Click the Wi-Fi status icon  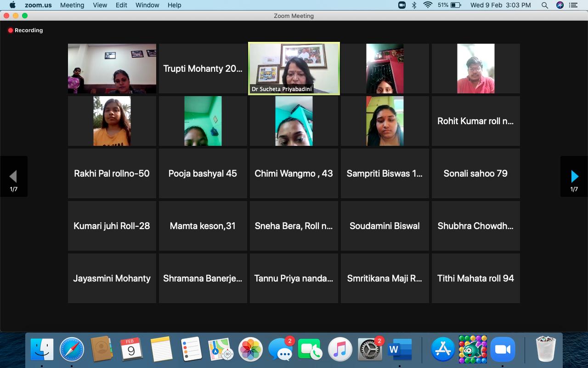[428, 5]
